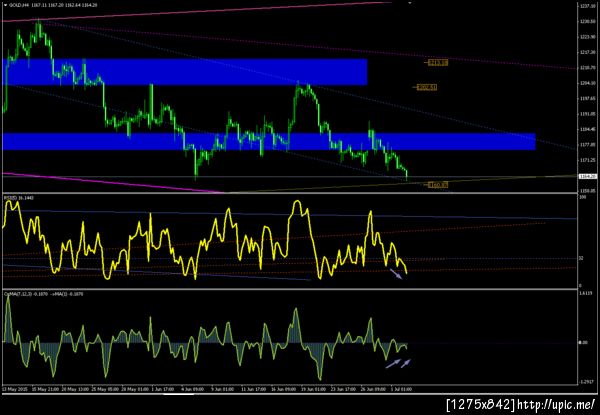Screen dimensions: 600x415
Task: Click the 26 Jun 09:00 time label
Action: click(x=373, y=389)
